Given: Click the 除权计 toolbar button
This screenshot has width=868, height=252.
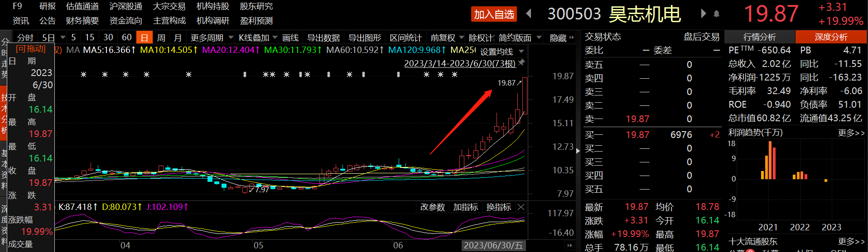Looking at the screenshot, I should click(x=482, y=38).
